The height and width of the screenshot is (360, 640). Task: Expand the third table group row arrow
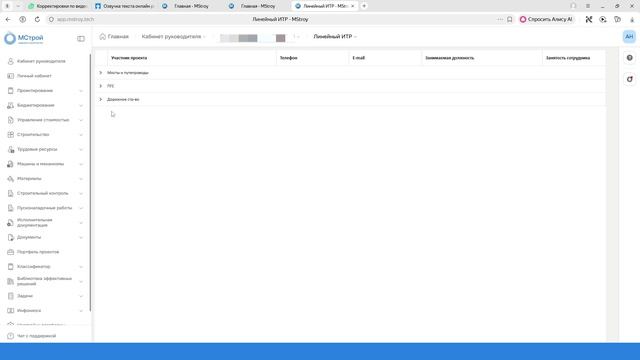[x=101, y=100]
